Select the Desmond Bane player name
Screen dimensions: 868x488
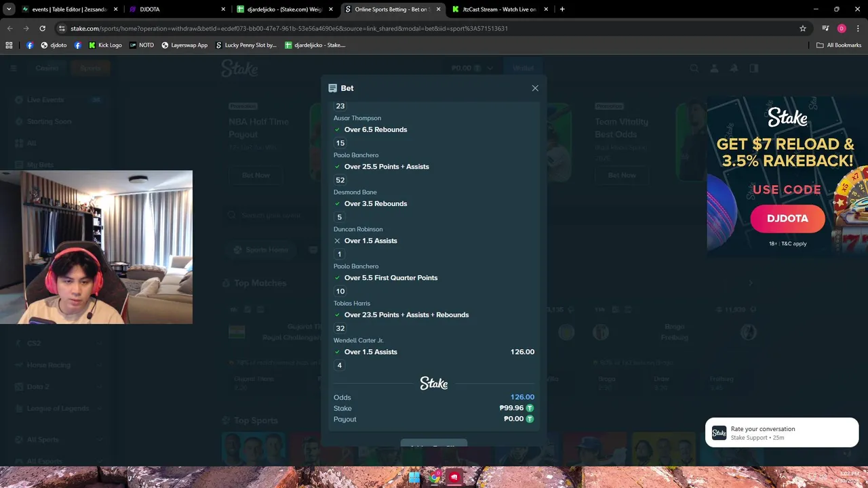(x=355, y=192)
